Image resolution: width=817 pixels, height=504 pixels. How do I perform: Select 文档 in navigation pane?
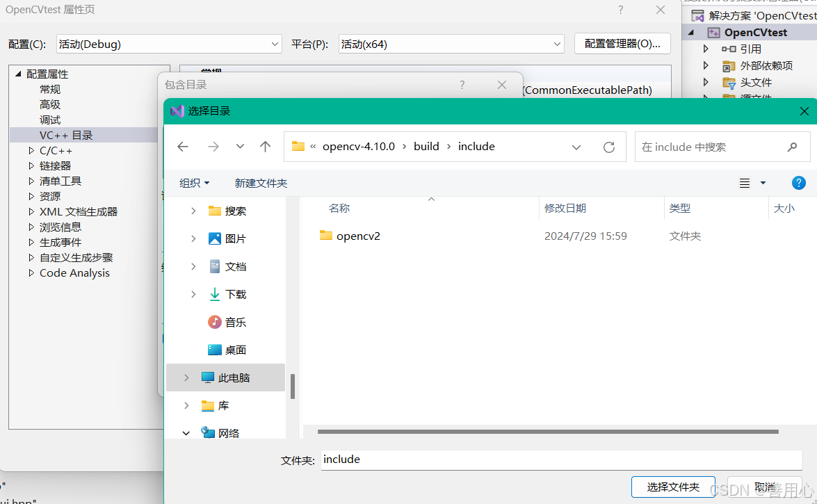(x=236, y=267)
